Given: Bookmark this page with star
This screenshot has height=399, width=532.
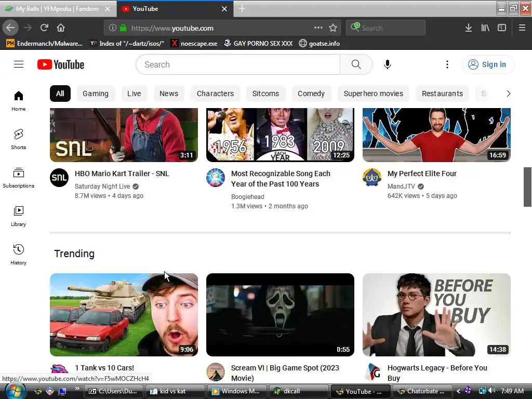Looking at the screenshot, I should pyautogui.click(x=333, y=28).
